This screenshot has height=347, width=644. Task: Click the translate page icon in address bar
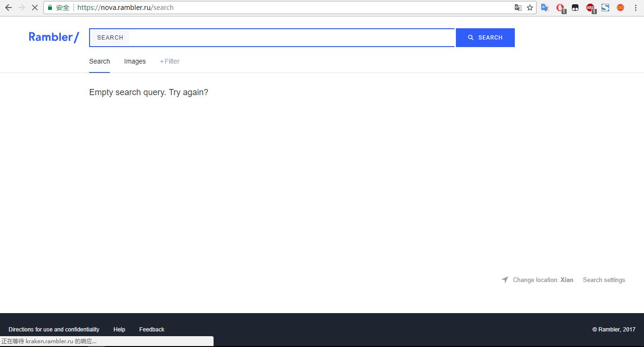(x=518, y=8)
